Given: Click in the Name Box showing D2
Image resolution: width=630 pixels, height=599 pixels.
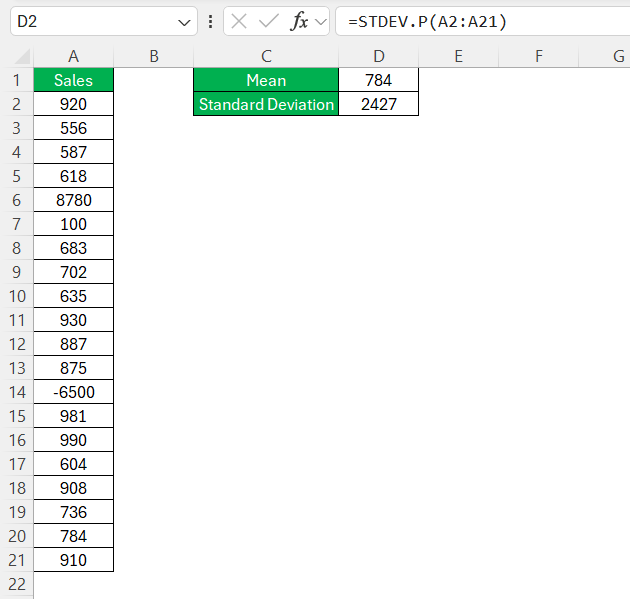Looking at the screenshot, I should 104,21.
